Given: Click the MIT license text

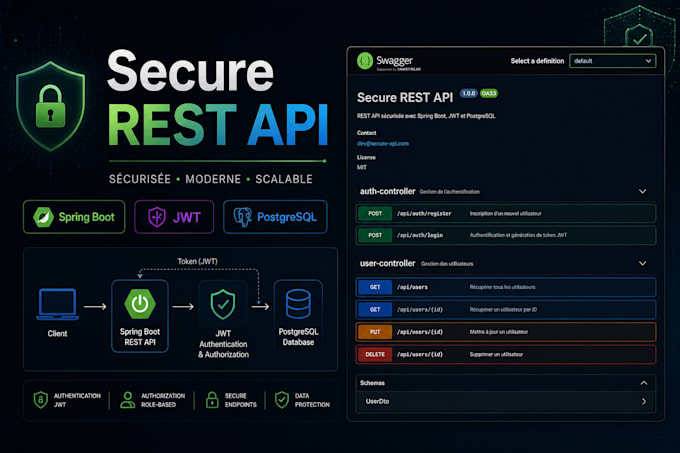Looking at the screenshot, I should coord(362,167).
